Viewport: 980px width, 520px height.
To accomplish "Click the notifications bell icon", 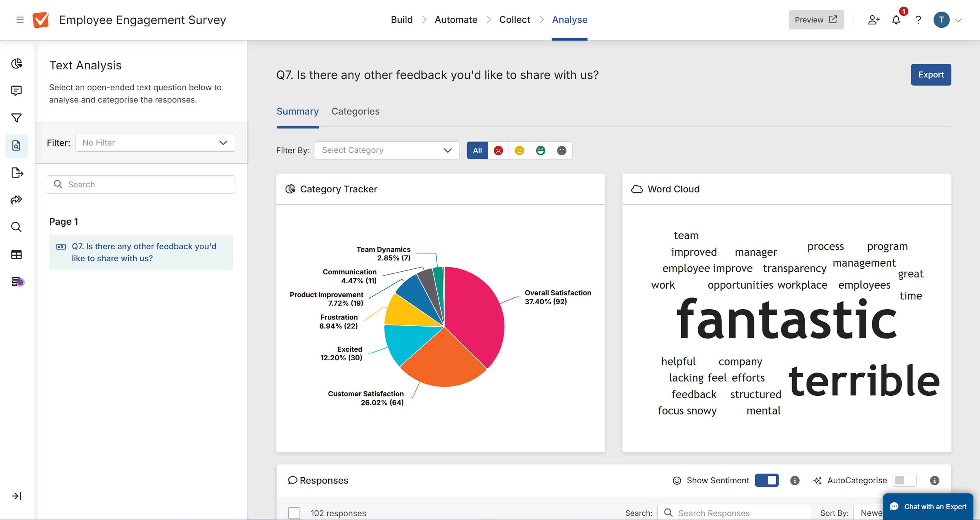I will [896, 20].
